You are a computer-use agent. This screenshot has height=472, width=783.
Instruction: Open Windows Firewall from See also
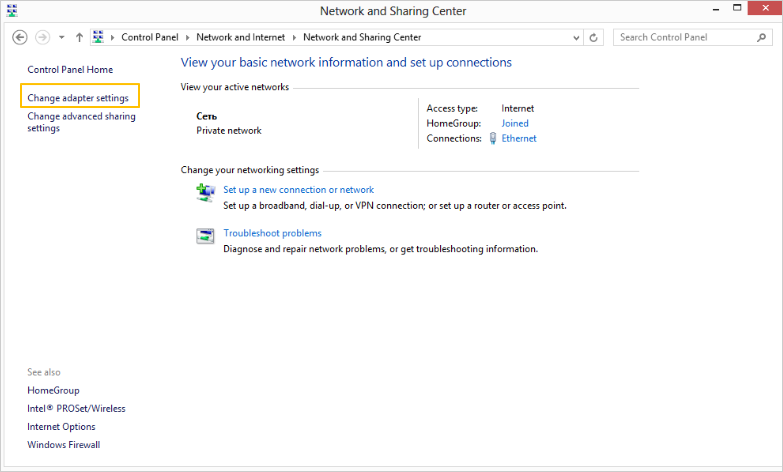coord(63,445)
